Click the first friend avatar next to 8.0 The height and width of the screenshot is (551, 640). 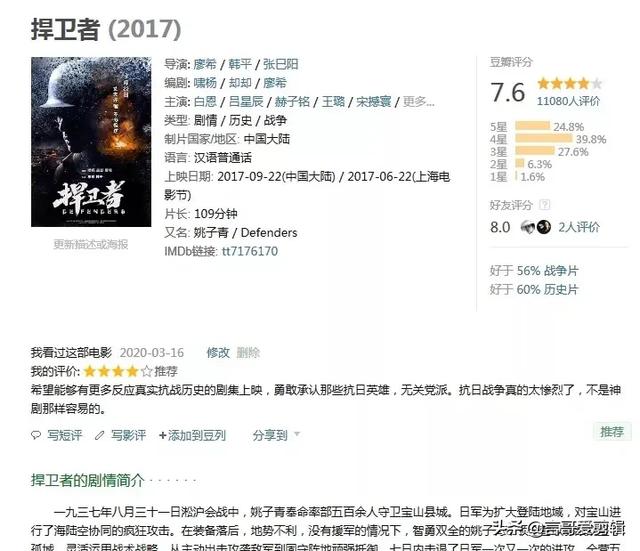[x=528, y=227]
